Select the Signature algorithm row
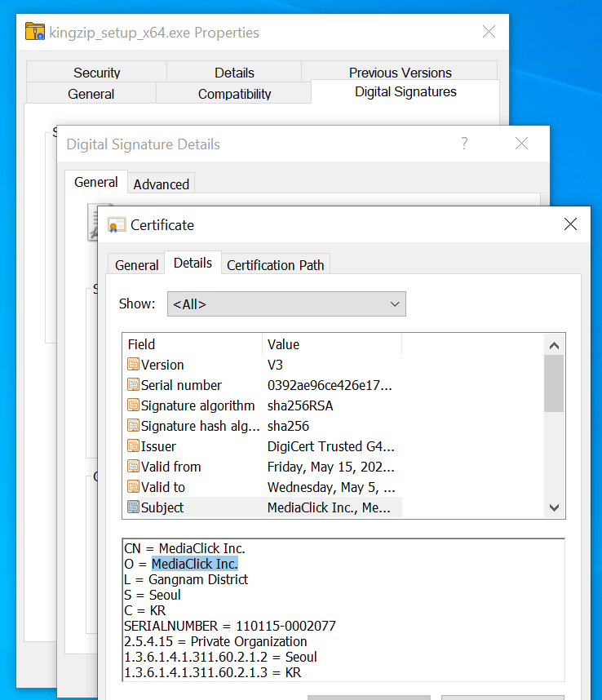The height and width of the screenshot is (700, 602). [x=264, y=405]
